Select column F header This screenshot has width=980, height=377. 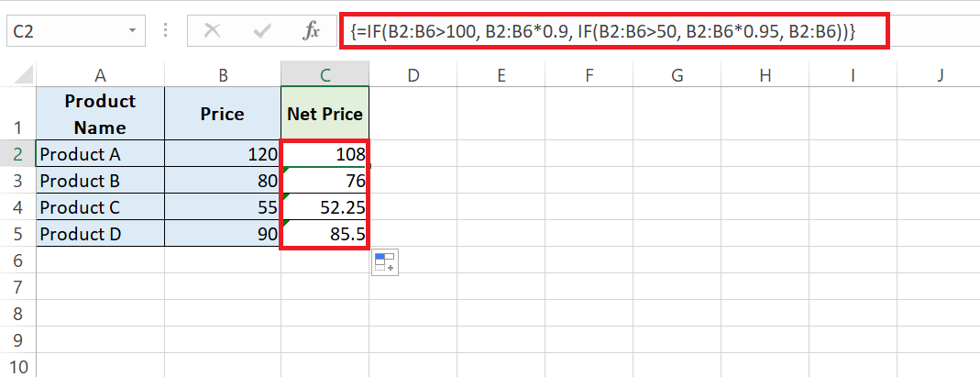coord(589,75)
